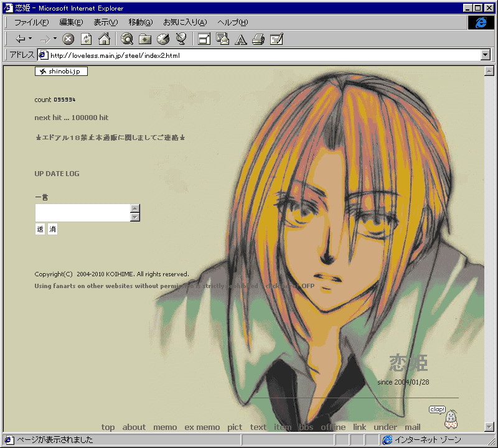Click the IE title bar document icon
Image resolution: width=498 pixels, height=448 pixels.
8,8
